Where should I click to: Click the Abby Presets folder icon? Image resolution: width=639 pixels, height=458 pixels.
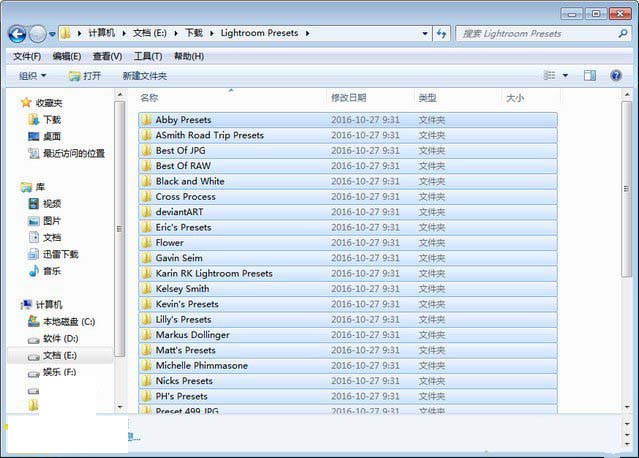pyautogui.click(x=146, y=120)
